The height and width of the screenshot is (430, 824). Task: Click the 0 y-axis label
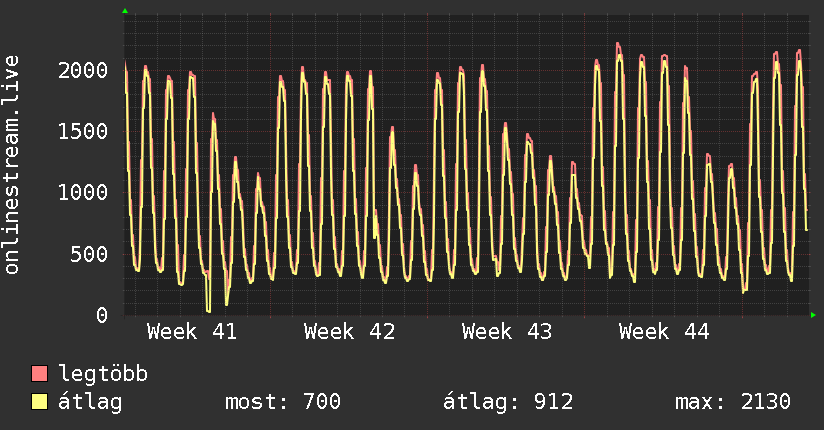(x=102, y=315)
